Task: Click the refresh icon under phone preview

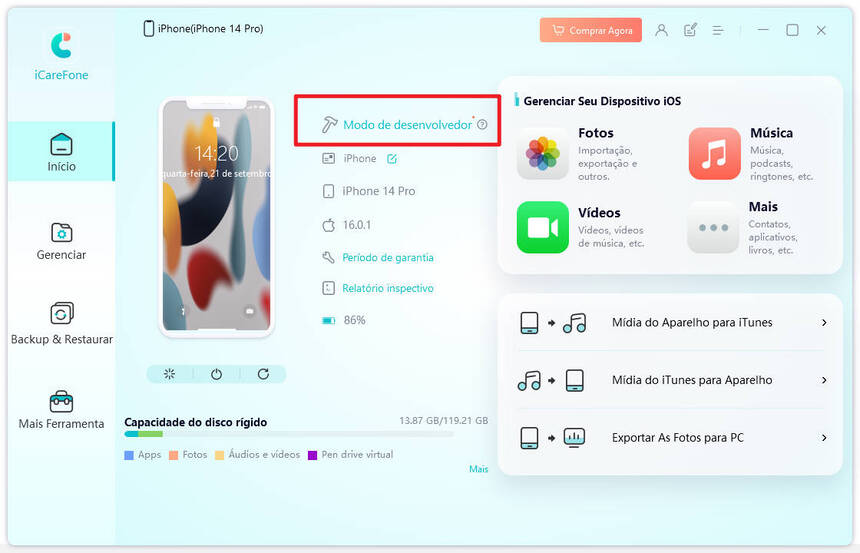Action: pos(263,374)
